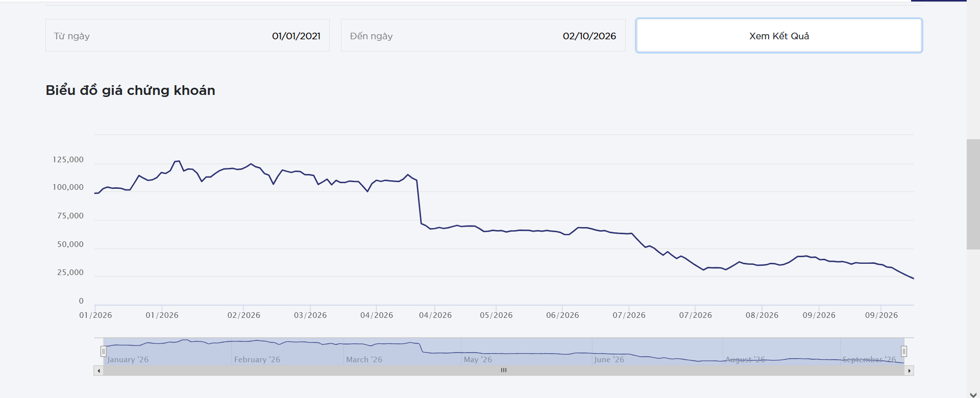Click the 75,000 y-axis label
This screenshot has width=980, height=398.
pos(70,216)
